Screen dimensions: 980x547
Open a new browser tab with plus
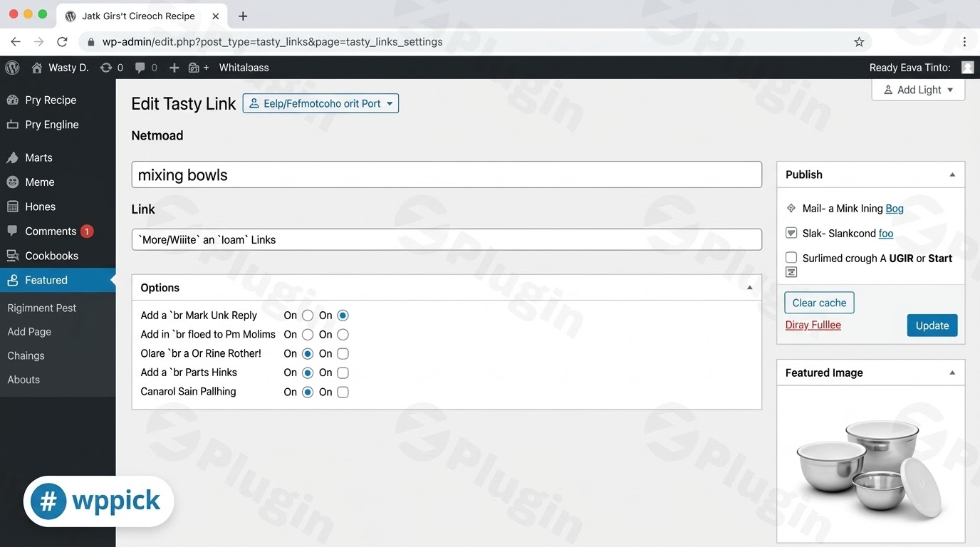pos(243,16)
